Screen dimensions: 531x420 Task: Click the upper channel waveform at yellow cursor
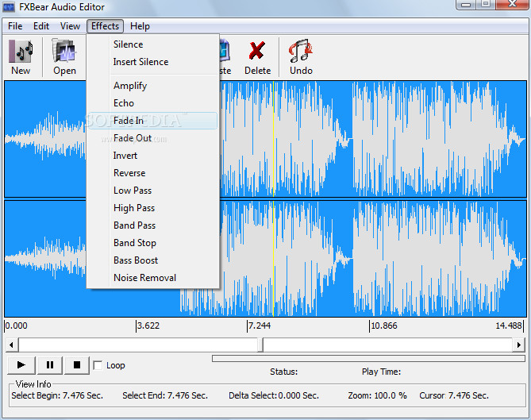[273, 139]
